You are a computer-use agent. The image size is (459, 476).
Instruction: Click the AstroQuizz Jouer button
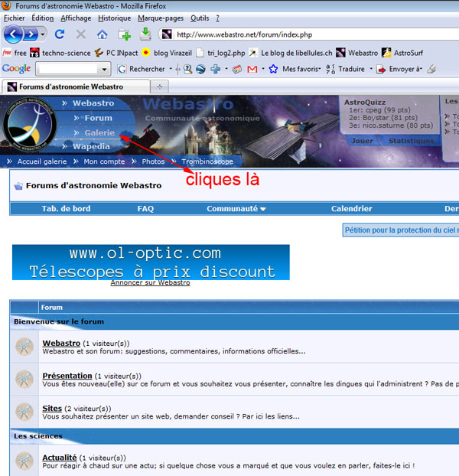(x=362, y=141)
